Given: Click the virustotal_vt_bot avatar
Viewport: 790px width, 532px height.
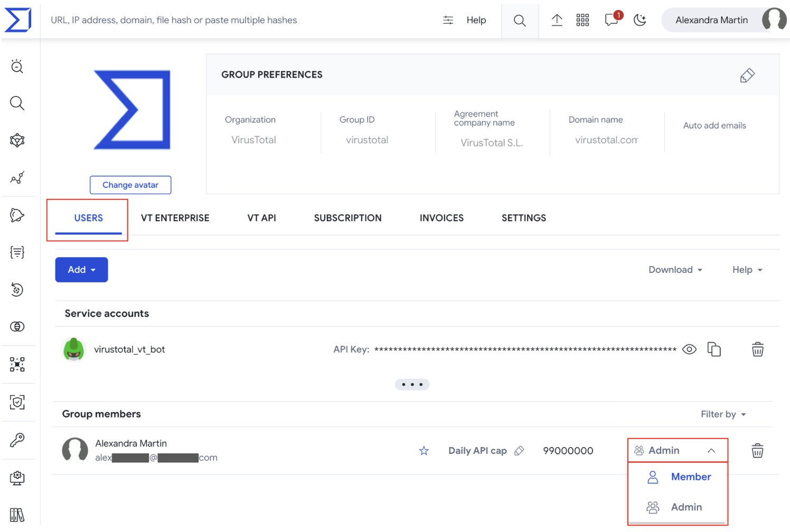Looking at the screenshot, I should click(x=73, y=349).
